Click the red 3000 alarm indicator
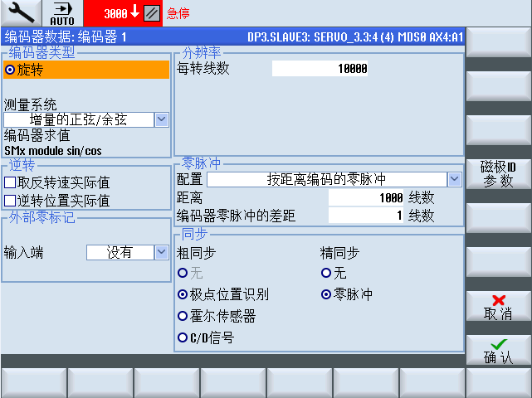 [x=121, y=13]
